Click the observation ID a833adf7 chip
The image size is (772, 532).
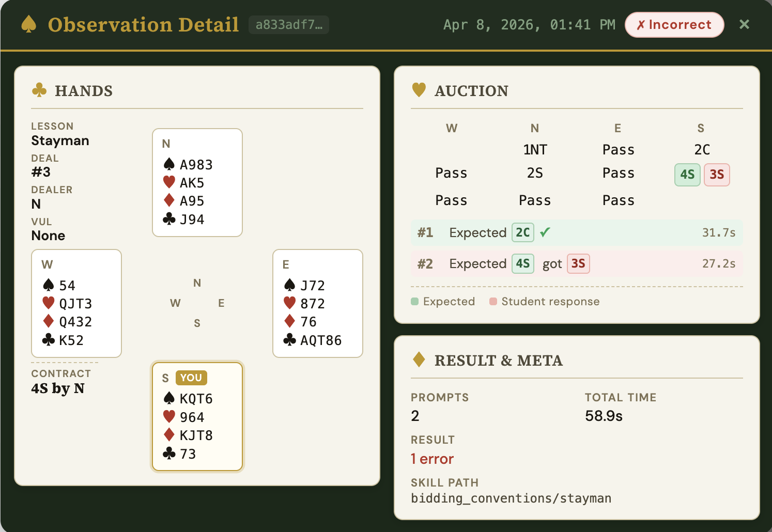[289, 25]
